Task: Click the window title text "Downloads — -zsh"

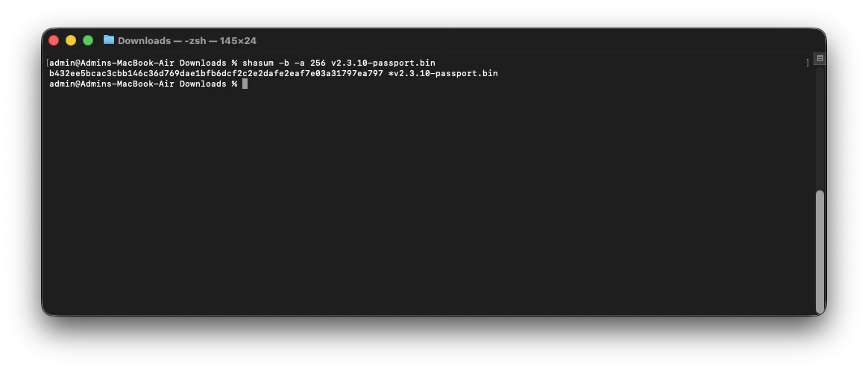Action: click(x=186, y=41)
